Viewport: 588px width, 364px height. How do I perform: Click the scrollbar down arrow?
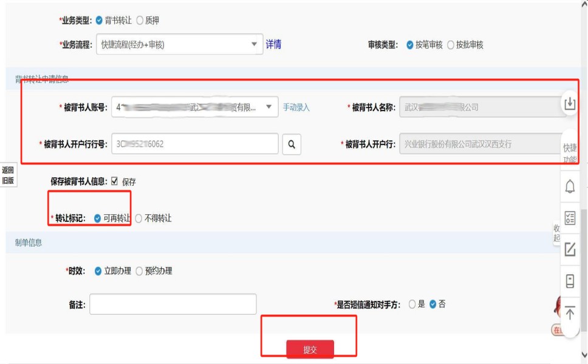(x=584, y=354)
